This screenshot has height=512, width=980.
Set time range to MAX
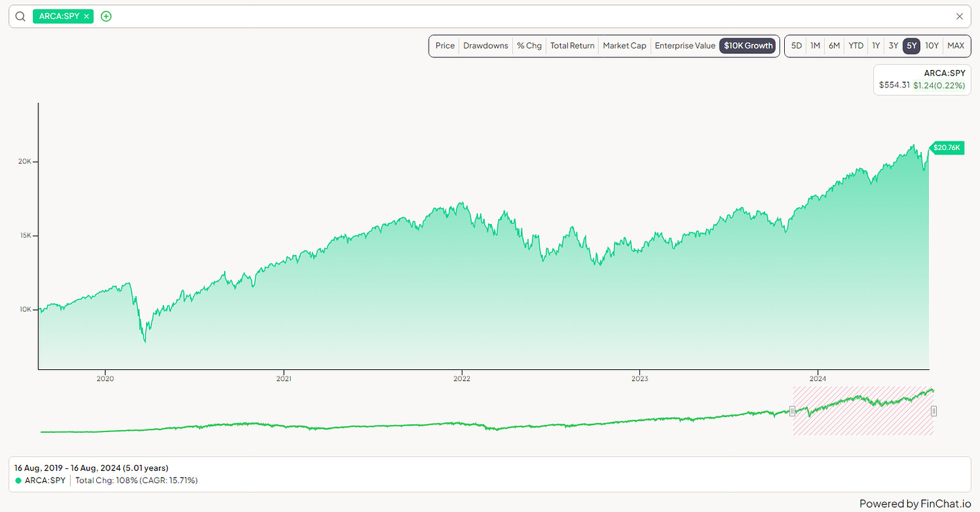[x=956, y=46]
